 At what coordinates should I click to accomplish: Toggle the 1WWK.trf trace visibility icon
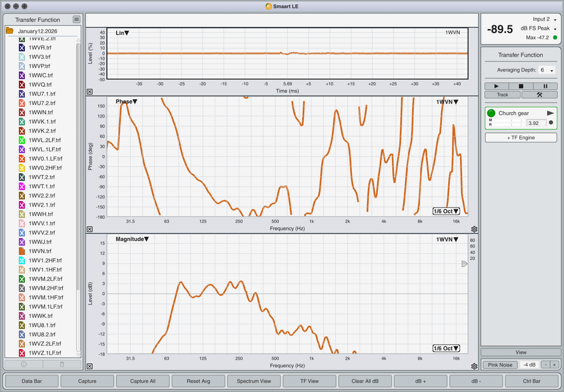[x=22, y=316]
